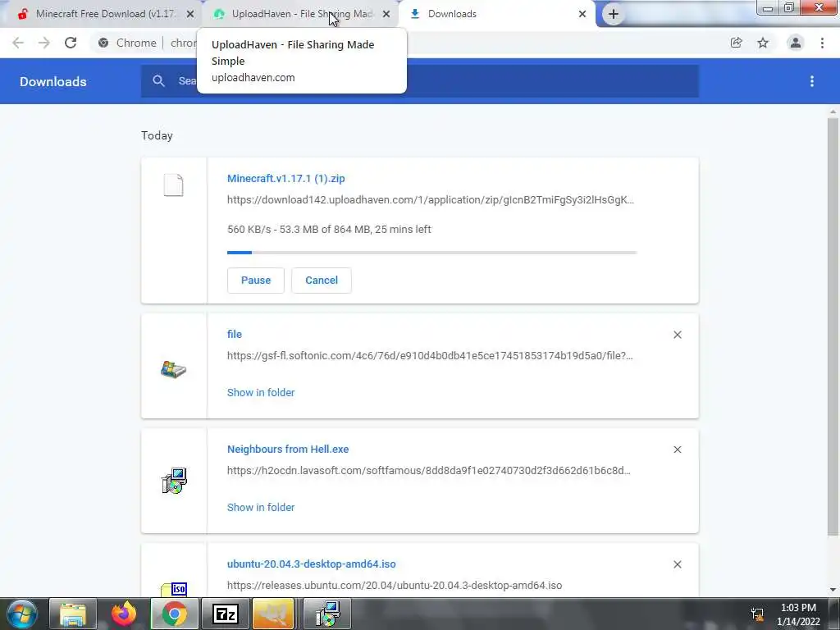Click the softonic file icon
The width and height of the screenshot is (840, 630).
[x=174, y=370]
